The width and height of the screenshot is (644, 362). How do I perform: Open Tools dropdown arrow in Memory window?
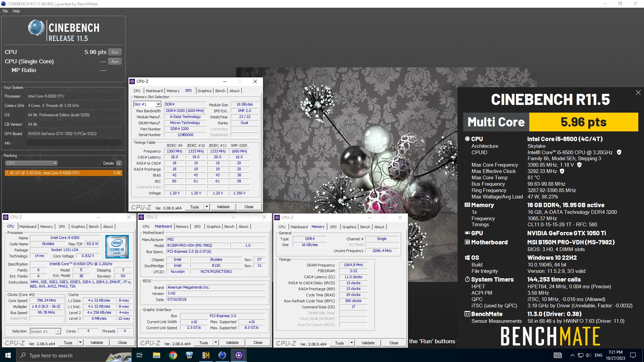pos(352,343)
